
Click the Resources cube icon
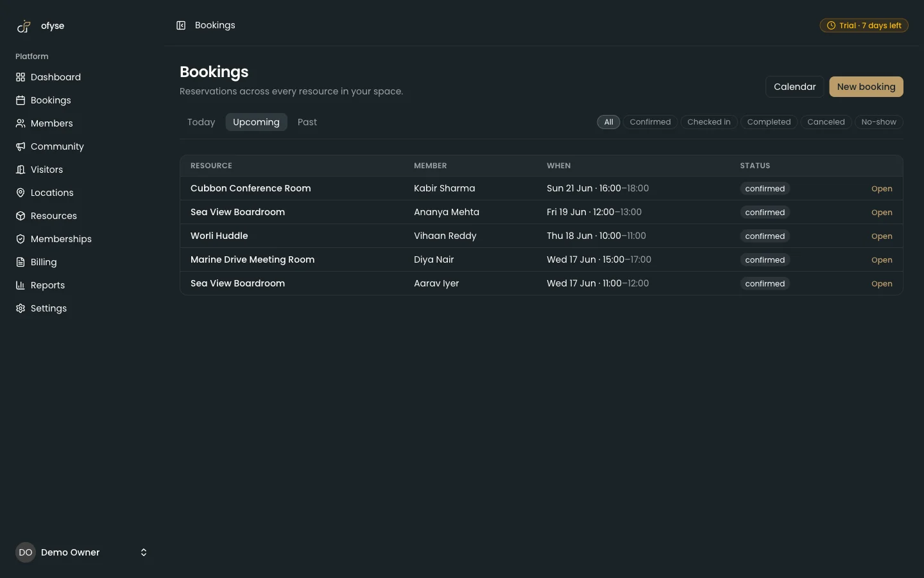(21, 216)
